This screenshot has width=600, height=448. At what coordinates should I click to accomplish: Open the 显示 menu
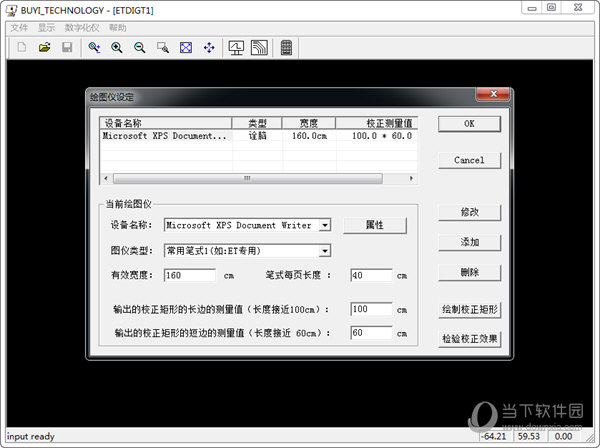(46, 28)
